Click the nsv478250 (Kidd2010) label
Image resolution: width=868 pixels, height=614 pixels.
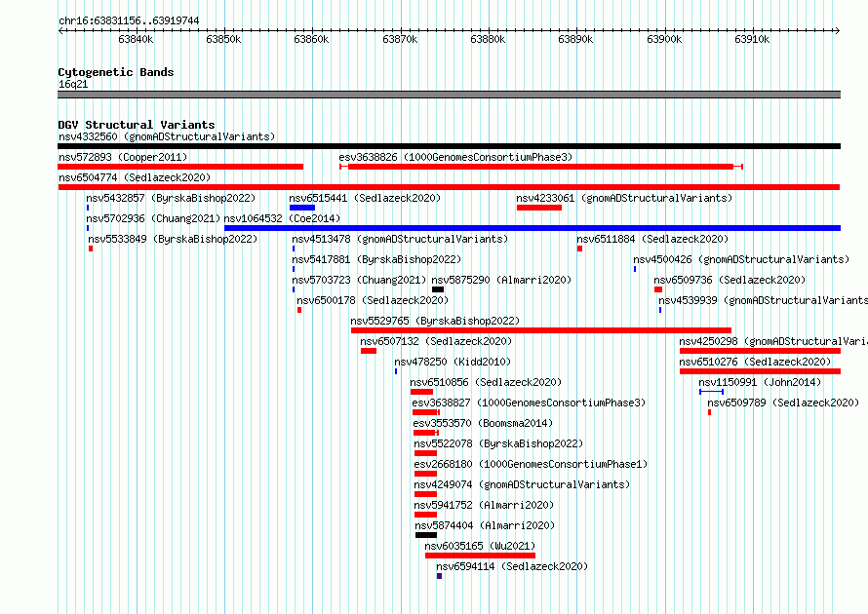pos(453,362)
